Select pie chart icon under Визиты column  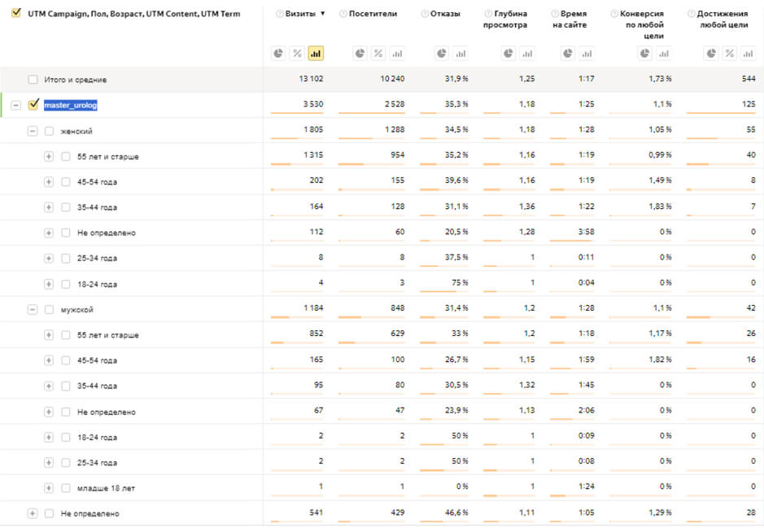tap(278, 54)
